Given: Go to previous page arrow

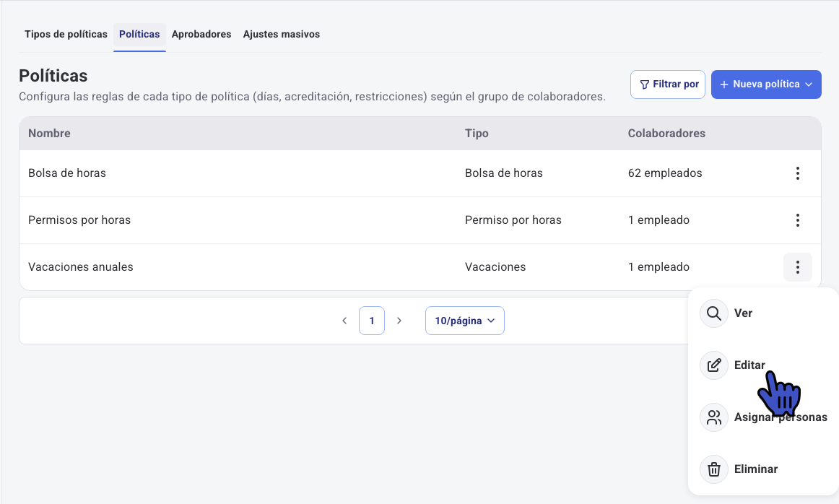Looking at the screenshot, I should pyautogui.click(x=344, y=321).
